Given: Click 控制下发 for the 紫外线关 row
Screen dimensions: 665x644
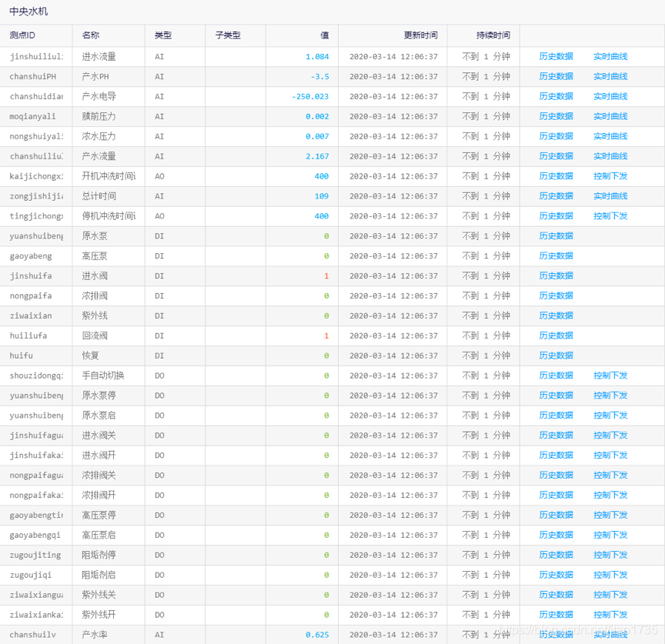Looking at the screenshot, I should click(610, 595).
